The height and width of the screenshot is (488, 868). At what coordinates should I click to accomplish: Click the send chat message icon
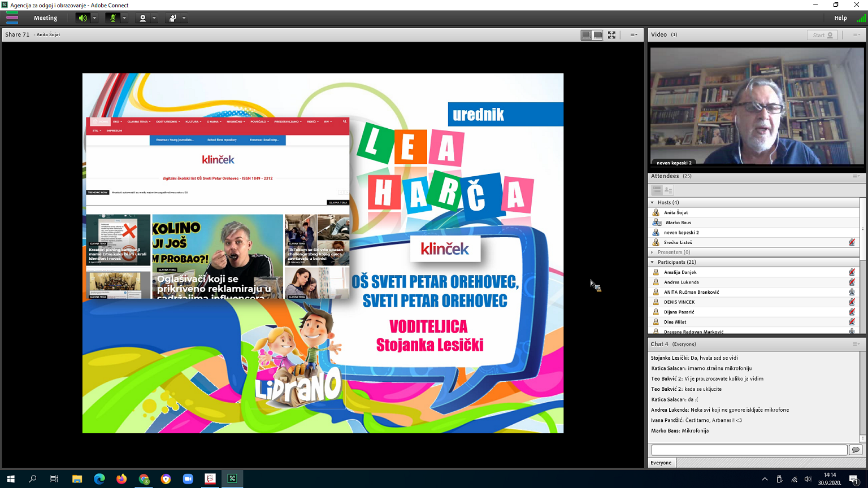click(x=856, y=450)
